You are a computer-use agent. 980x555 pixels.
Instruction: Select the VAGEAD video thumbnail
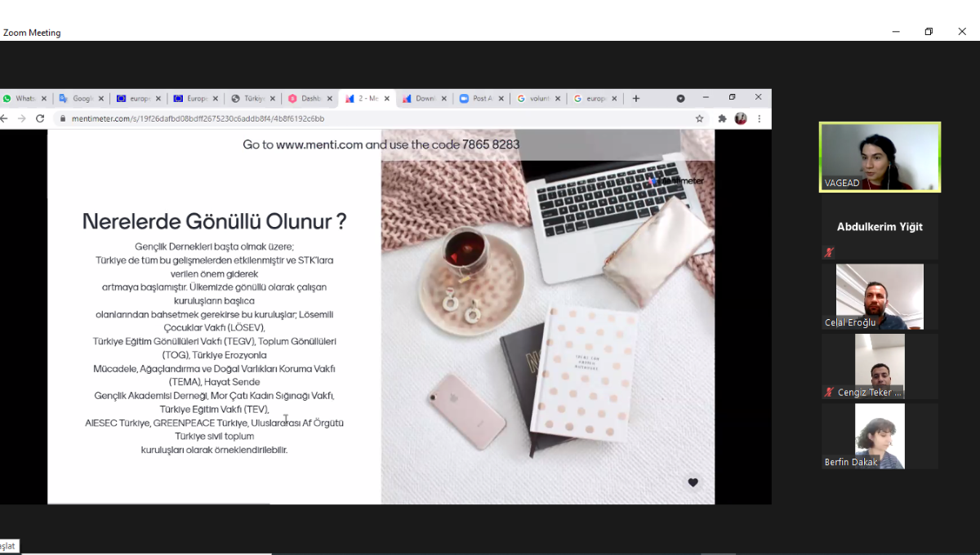880,157
